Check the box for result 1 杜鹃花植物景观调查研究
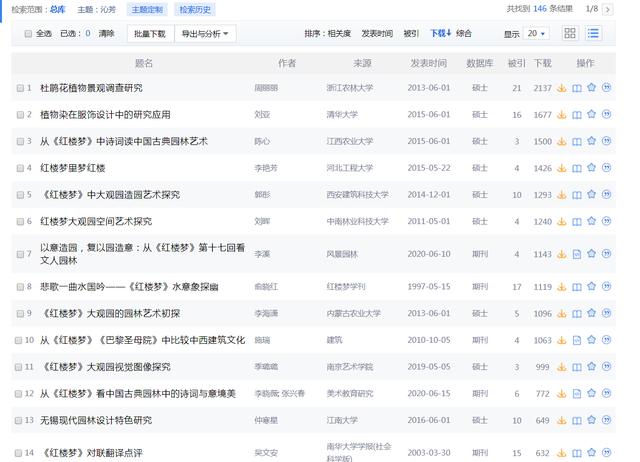 tap(20, 88)
